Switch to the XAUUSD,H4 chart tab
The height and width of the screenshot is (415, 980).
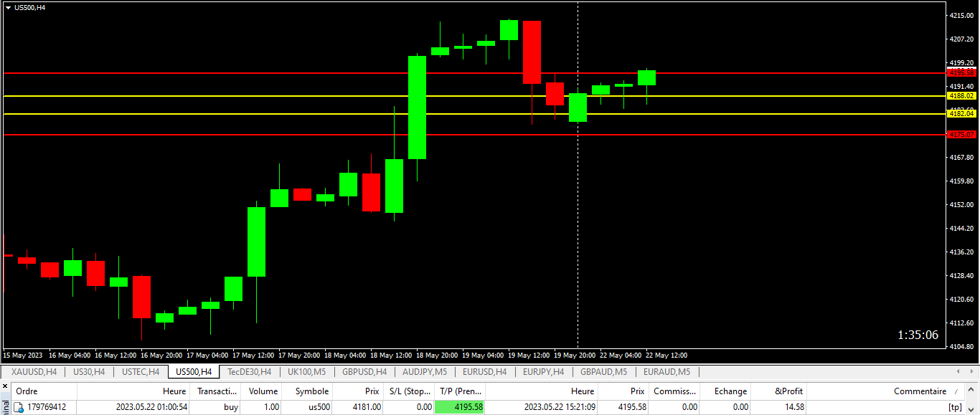34,371
